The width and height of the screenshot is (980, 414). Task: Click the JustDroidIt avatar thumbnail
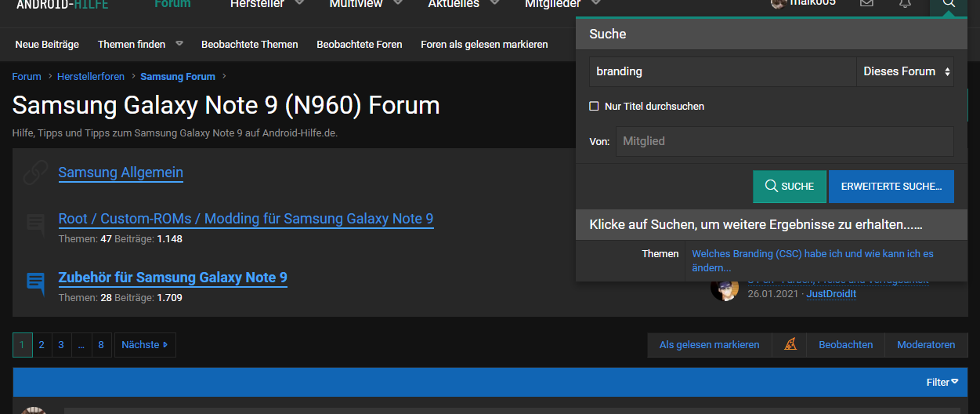tap(725, 288)
